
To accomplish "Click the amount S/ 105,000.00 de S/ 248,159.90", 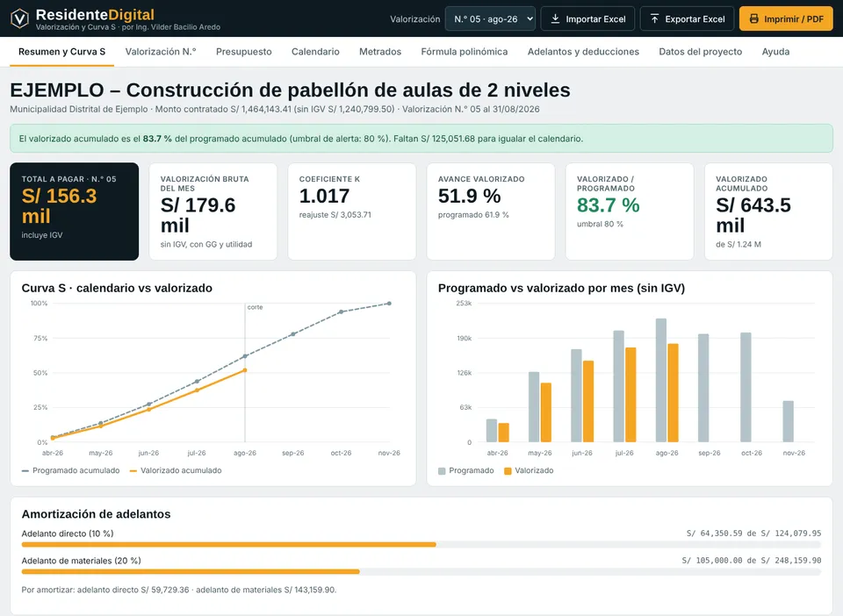I will pyautogui.click(x=752, y=560).
